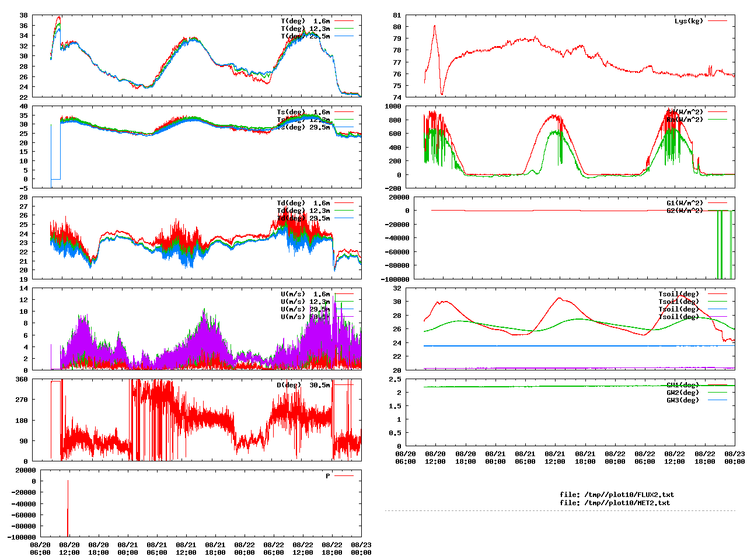Screen dimensions: 747x560
Task: Select the 'Td(deg) 1.6m' legend entry
Action: tap(303, 203)
